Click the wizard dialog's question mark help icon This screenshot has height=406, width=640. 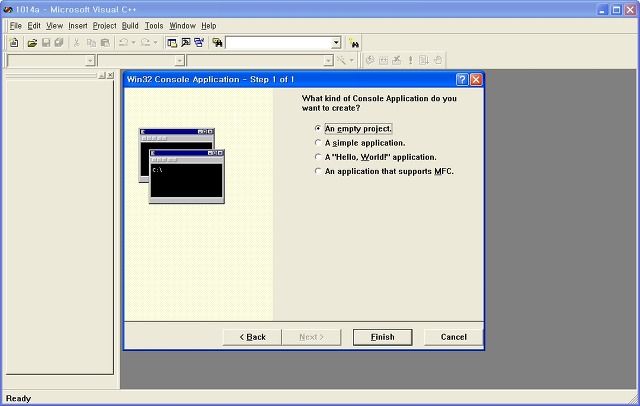[x=462, y=79]
